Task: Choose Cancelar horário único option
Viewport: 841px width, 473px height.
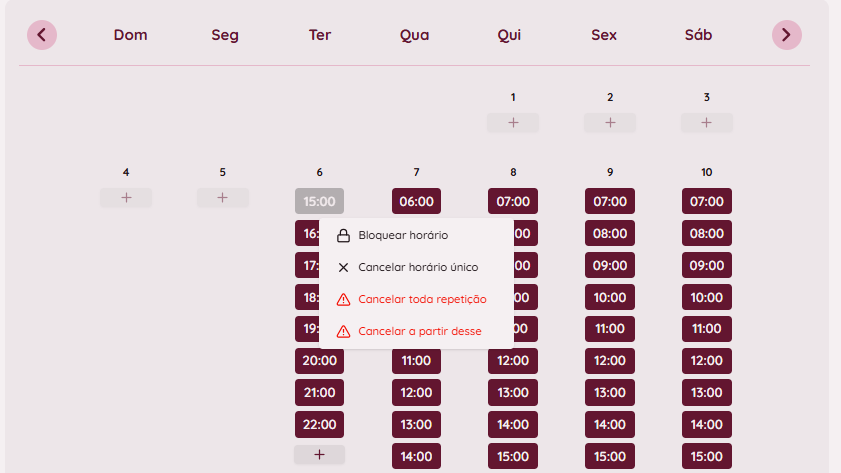Action: coord(417,268)
